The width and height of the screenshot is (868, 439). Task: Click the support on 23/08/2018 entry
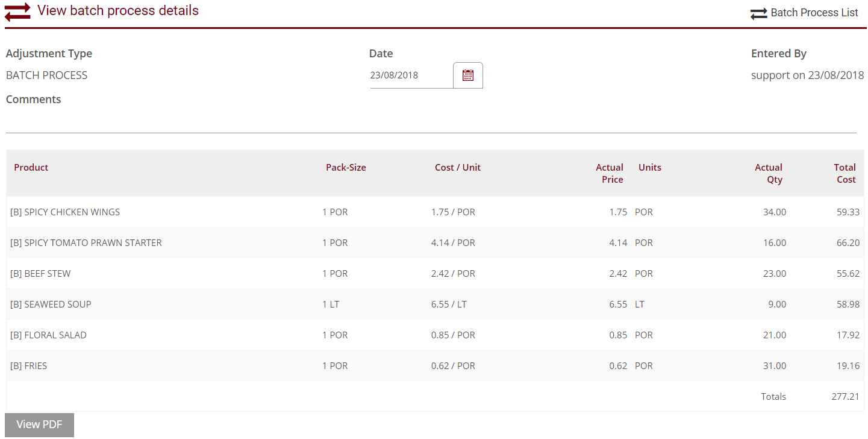(x=807, y=75)
